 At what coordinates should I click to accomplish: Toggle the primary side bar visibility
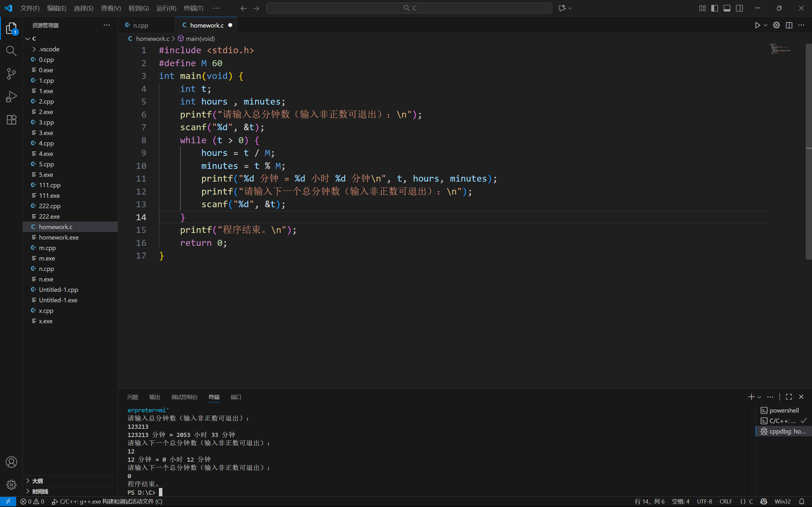(714, 8)
